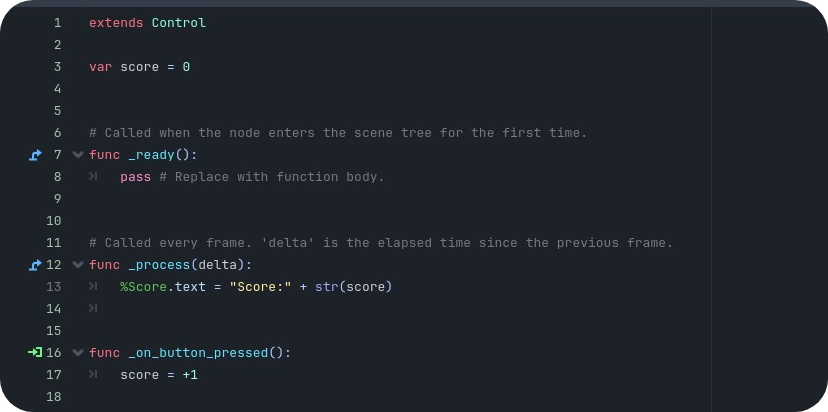Click the +1 value on line 17
828x412 pixels.
pyautogui.click(x=190, y=374)
